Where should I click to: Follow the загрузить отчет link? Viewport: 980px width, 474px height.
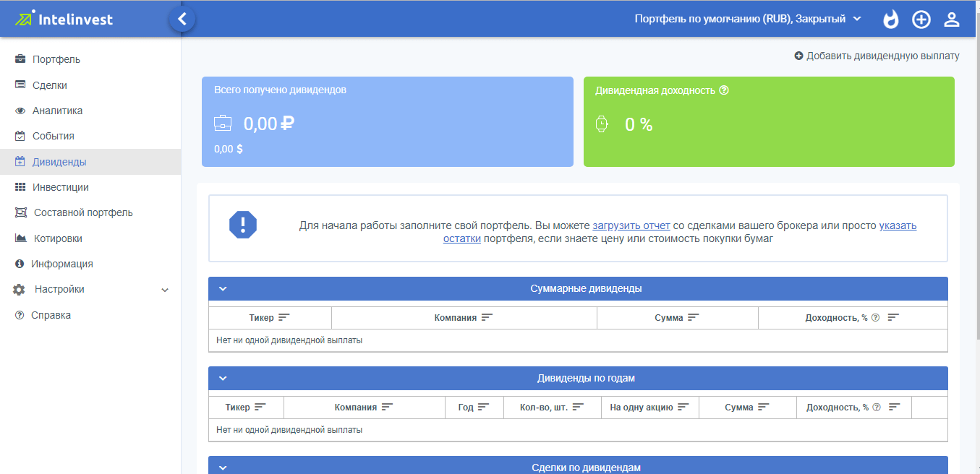pyautogui.click(x=631, y=225)
